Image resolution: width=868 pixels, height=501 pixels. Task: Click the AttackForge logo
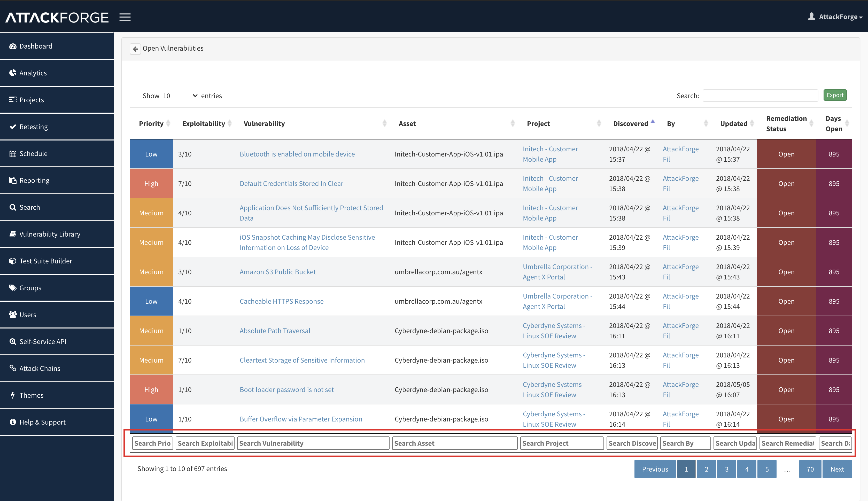point(57,17)
